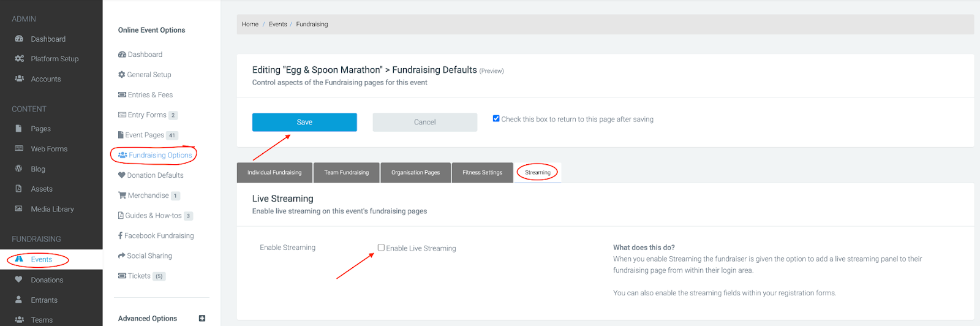This screenshot has width=980, height=326.
Task: Open Media Library in sidebar
Action: click(x=51, y=209)
